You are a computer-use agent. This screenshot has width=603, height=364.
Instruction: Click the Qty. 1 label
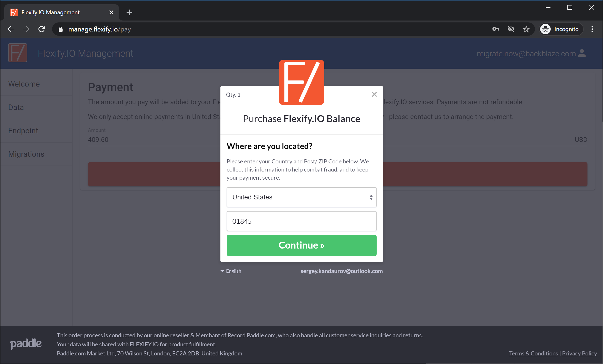pos(233,95)
